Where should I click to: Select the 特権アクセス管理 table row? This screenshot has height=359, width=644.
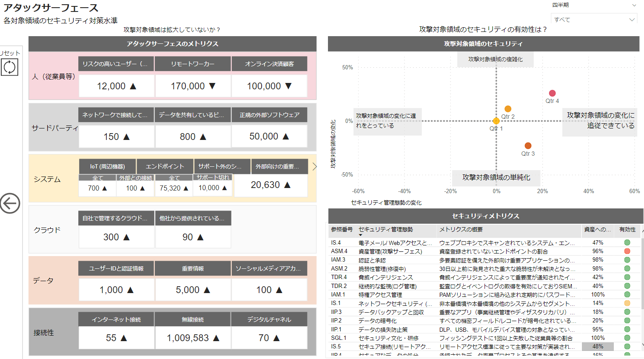(380, 295)
